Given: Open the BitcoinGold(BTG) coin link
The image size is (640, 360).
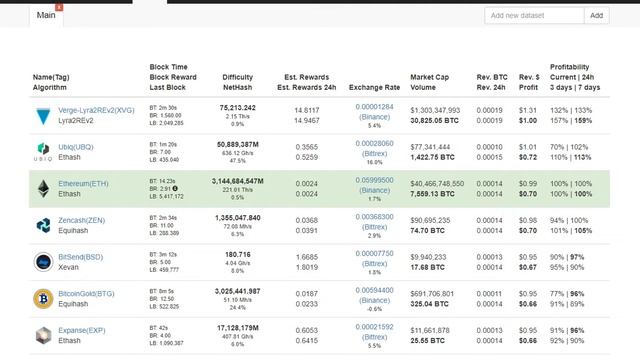Looking at the screenshot, I should pyautogui.click(x=87, y=294).
